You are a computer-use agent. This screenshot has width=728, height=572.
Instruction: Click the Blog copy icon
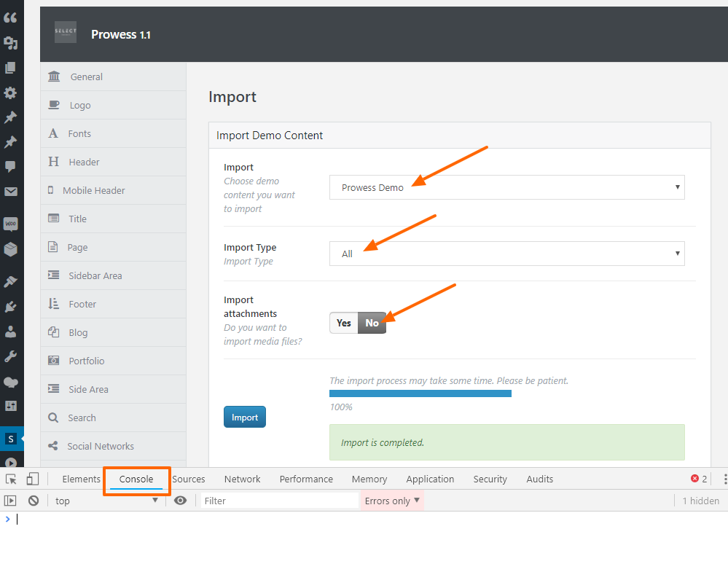click(54, 332)
